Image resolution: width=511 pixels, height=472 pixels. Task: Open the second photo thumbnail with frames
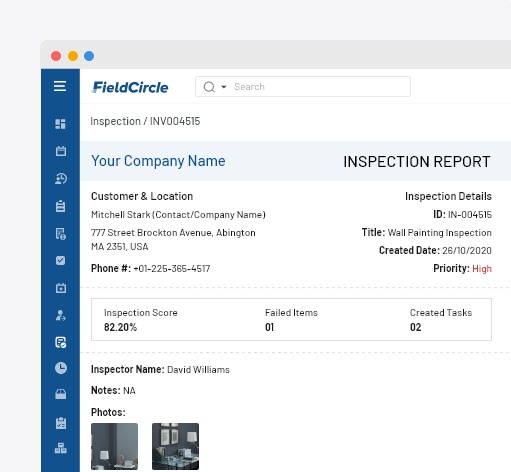tap(175, 446)
